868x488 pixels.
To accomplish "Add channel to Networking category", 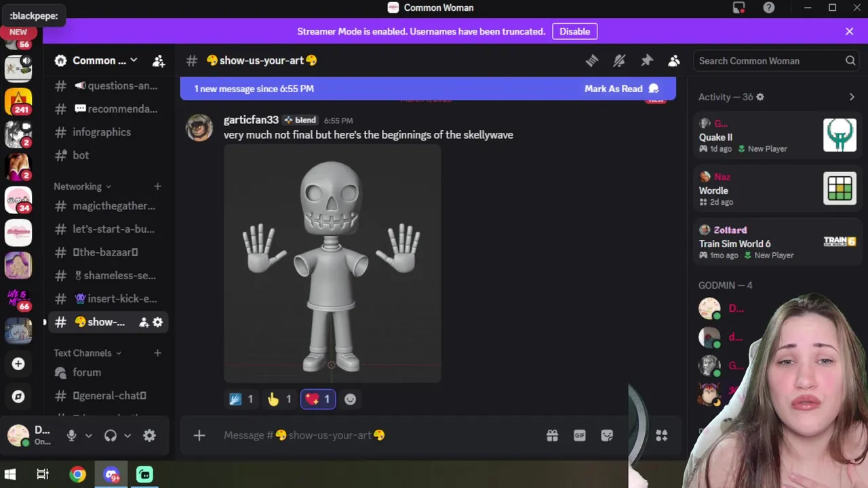I will [157, 186].
